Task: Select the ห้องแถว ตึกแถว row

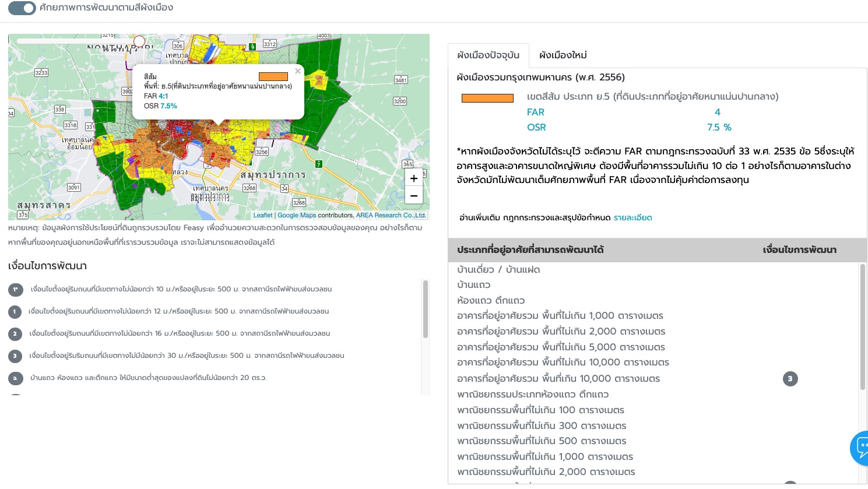Action: pos(653,300)
